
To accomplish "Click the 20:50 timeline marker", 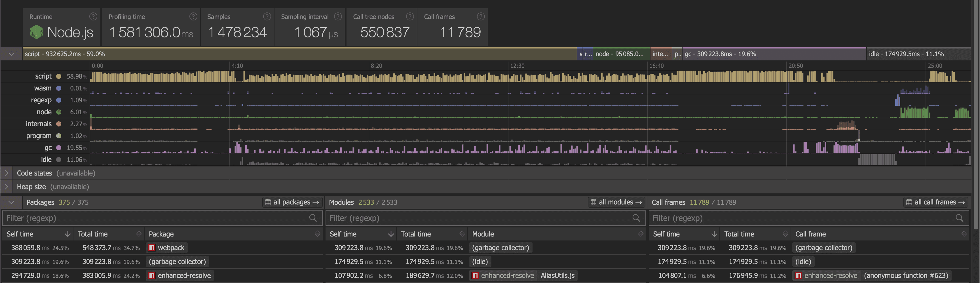I will click(x=795, y=66).
